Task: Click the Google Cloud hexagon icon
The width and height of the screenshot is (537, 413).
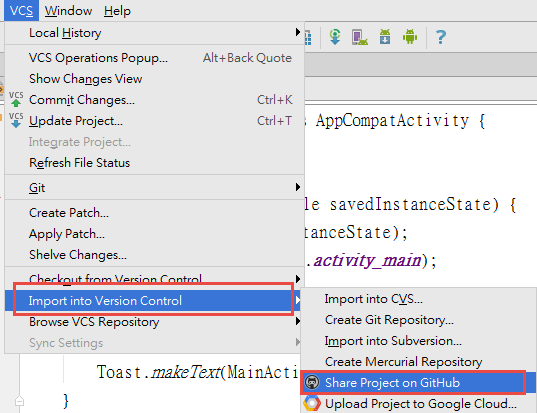Action: pyautogui.click(x=312, y=403)
